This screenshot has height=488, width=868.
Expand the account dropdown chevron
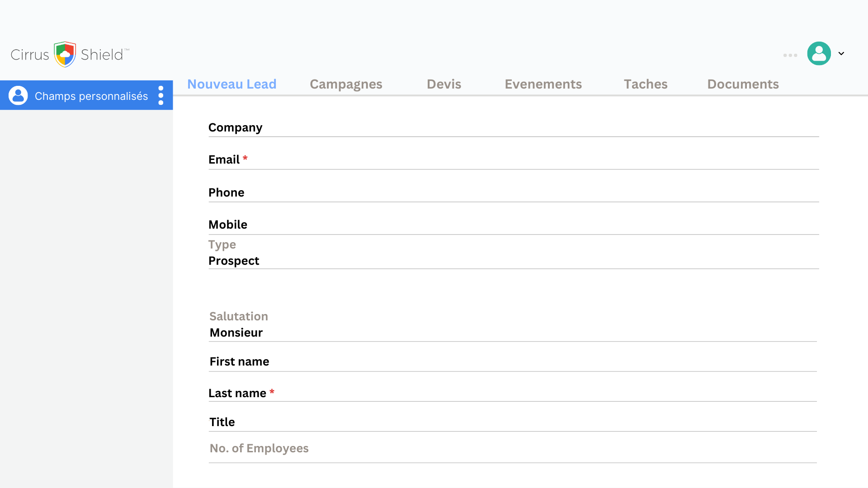(x=841, y=53)
